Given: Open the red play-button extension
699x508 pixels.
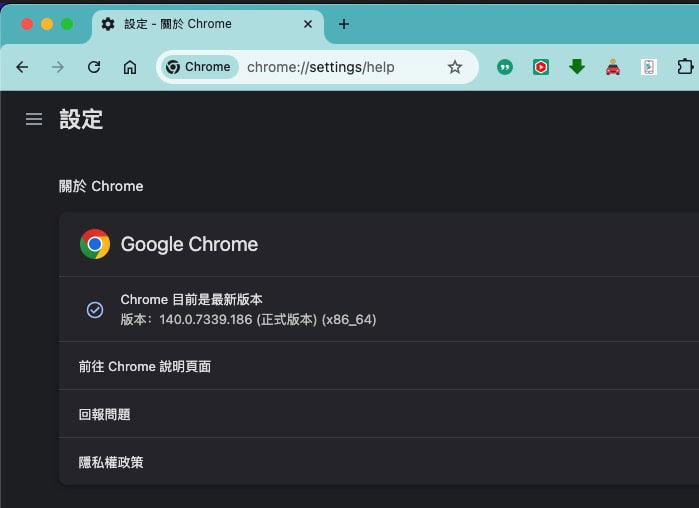Looking at the screenshot, I should [541, 67].
